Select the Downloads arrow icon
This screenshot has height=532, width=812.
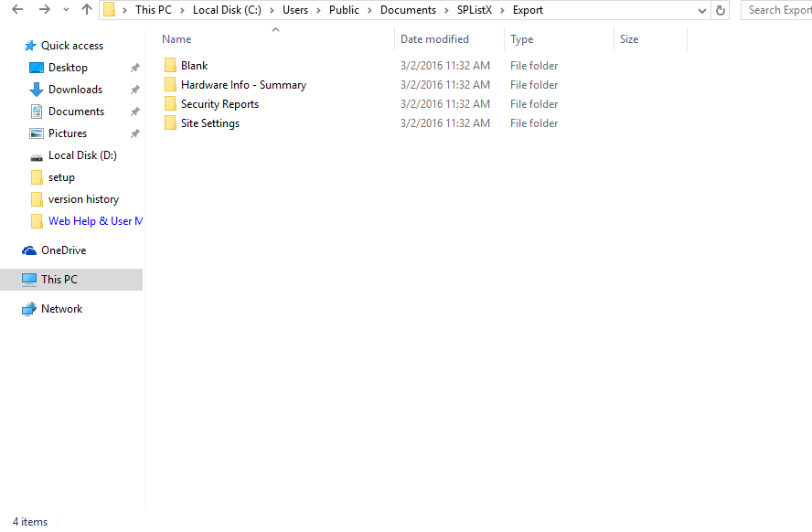coord(37,90)
